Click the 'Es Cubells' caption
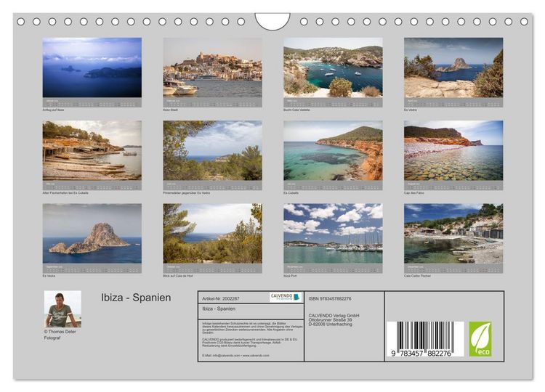This screenshot has height=392, width=545. click(x=291, y=192)
